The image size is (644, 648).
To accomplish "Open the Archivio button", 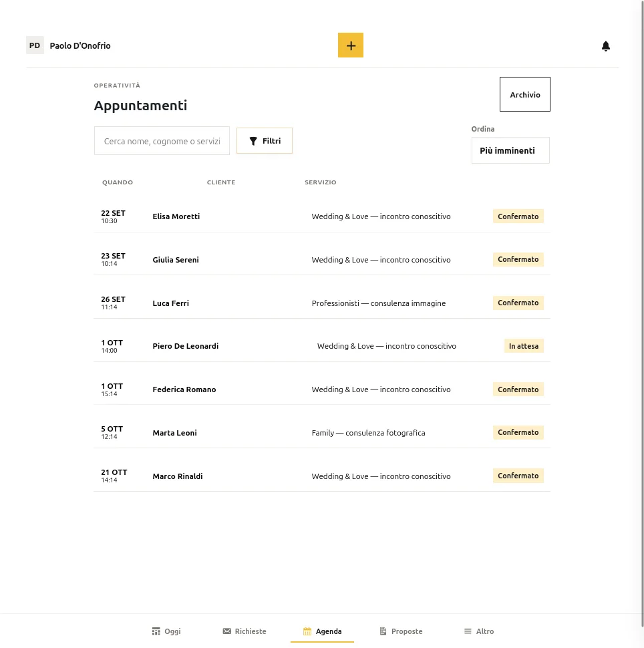I will pos(525,94).
